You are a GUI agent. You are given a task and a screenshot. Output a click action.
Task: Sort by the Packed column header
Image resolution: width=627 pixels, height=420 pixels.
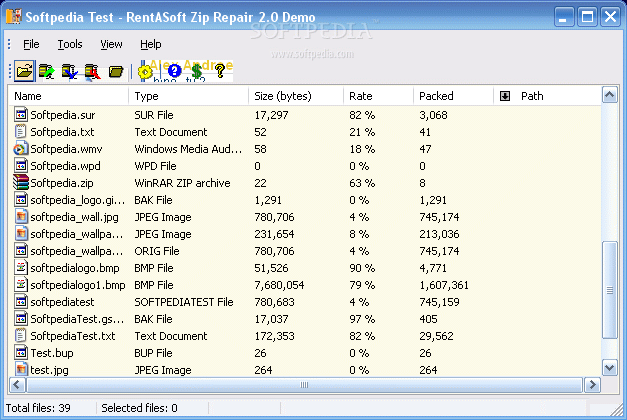click(x=453, y=96)
